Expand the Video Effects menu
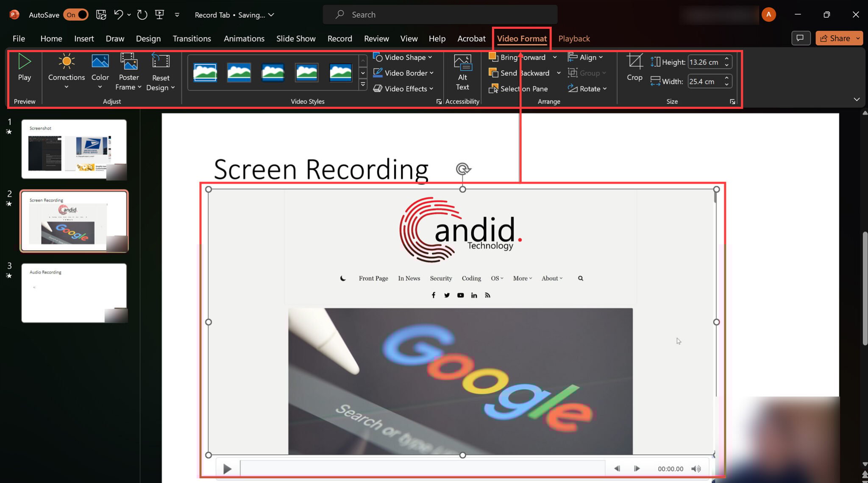The height and width of the screenshot is (483, 868). pyautogui.click(x=403, y=89)
